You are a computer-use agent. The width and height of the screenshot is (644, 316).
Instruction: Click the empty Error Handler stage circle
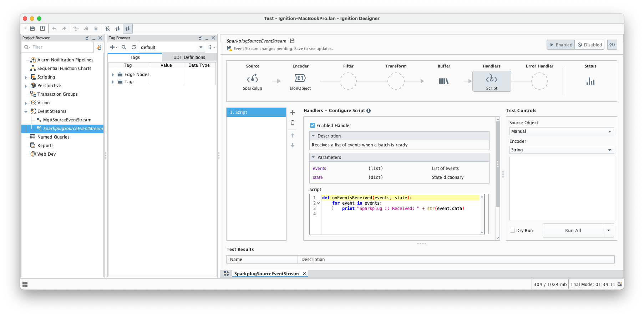point(539,81)
